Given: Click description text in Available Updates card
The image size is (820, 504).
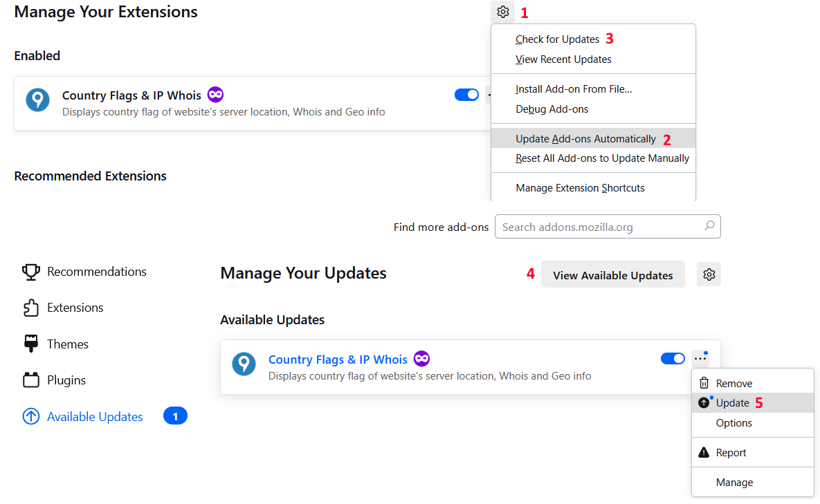Looking at the screenshot, I should (x=429, y=376).
